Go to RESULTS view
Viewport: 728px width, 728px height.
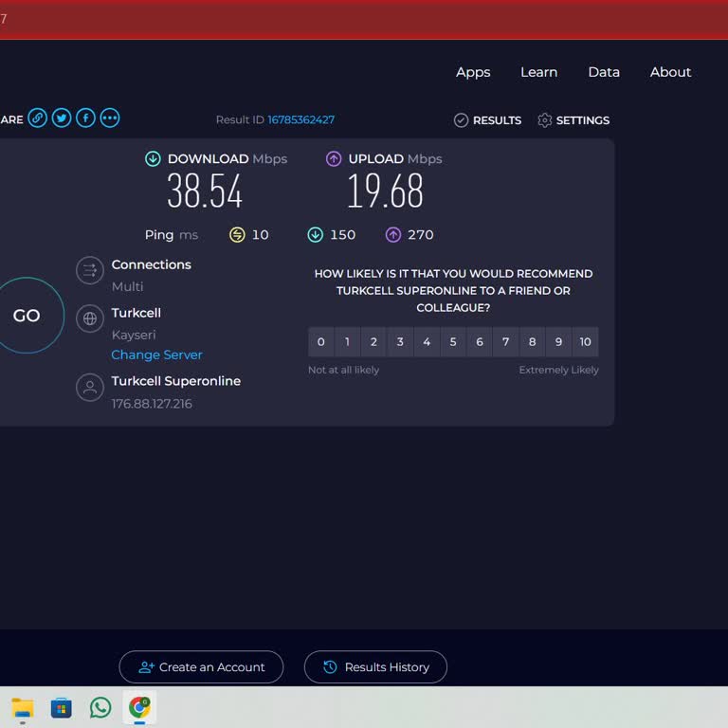[487, 120]
